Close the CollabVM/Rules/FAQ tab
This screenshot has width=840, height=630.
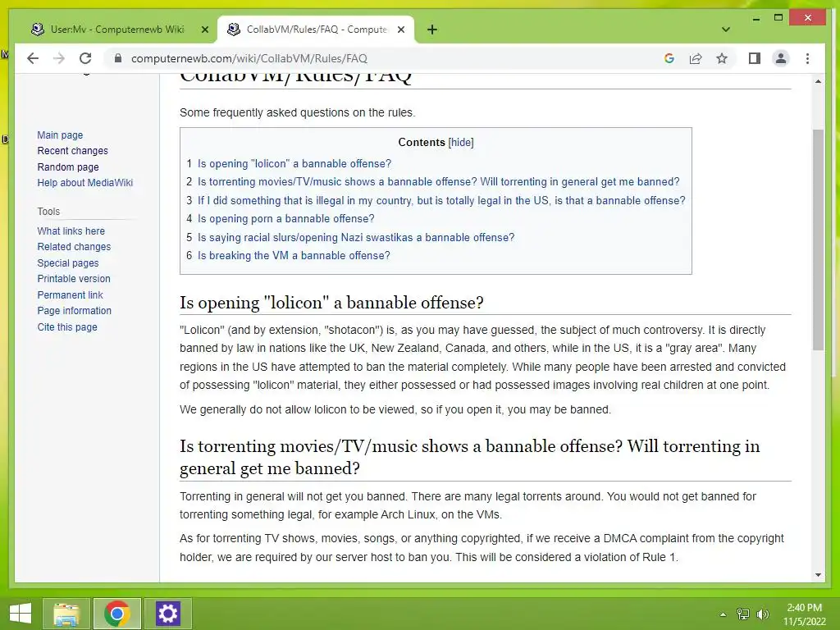400,30
